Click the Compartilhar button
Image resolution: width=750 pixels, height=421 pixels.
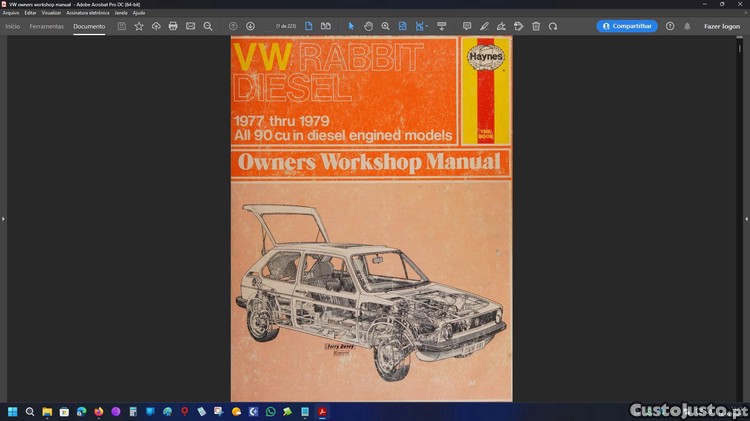pyautogui.click(x=627, y=26)
